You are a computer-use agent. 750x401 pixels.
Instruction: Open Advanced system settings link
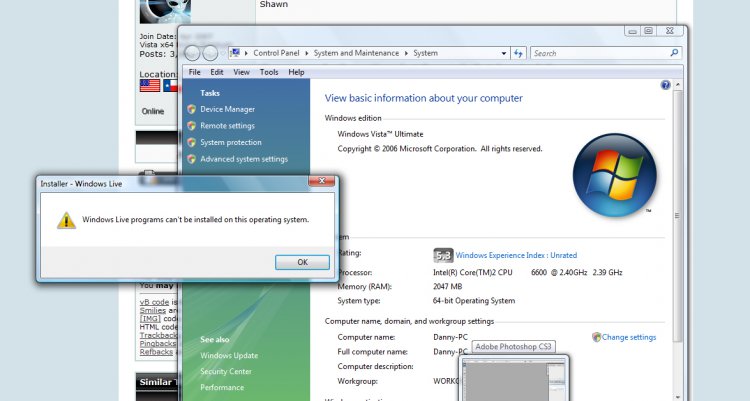(244, 159)
